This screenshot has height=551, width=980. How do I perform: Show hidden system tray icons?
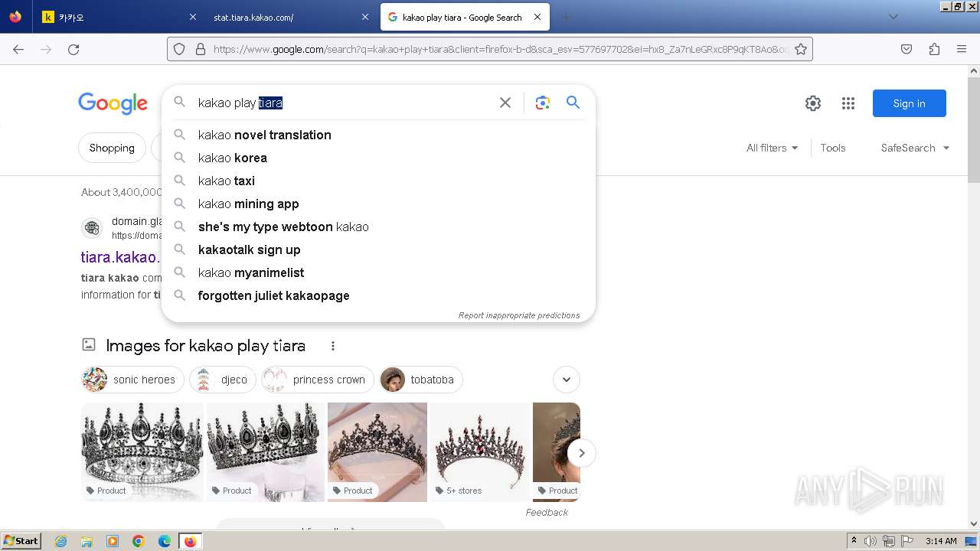click(854, 541)
